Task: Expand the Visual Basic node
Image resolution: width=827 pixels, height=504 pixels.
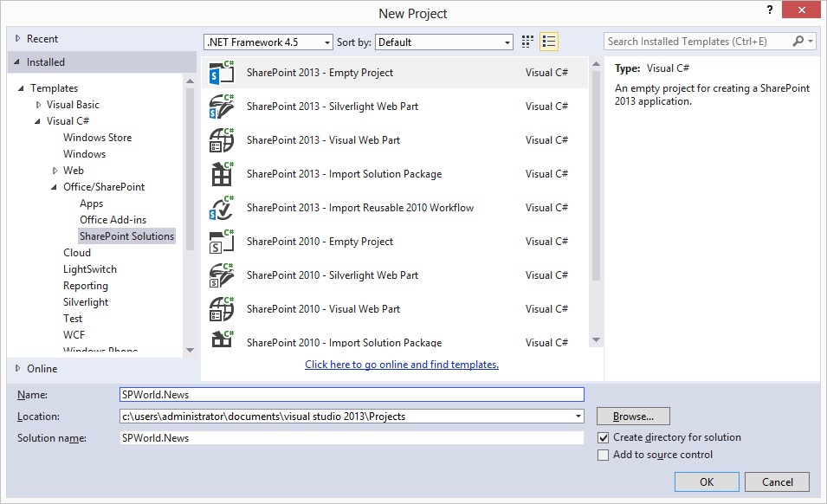Action: 38,105
